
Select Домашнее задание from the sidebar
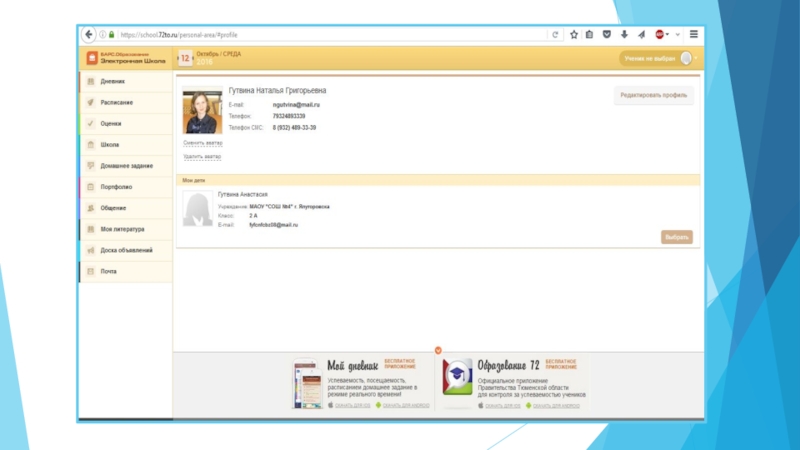coord(126,165)
